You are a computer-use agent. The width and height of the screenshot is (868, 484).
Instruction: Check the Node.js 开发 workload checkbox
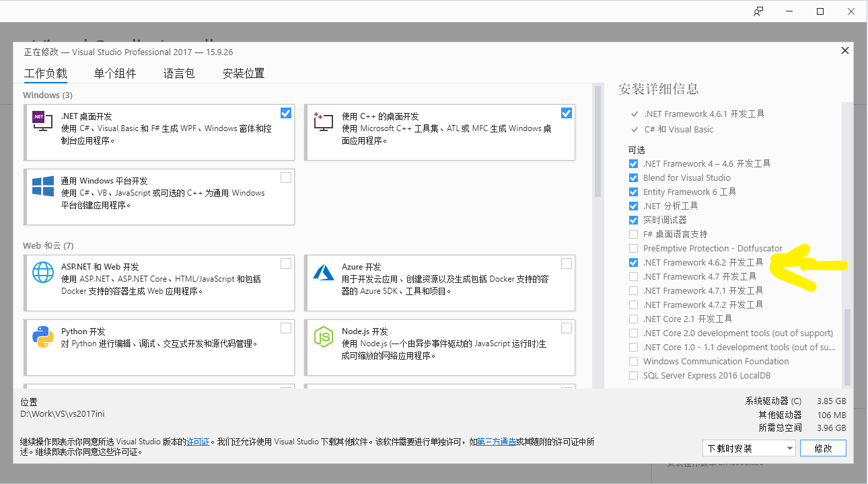pyautogui.click(x=567, y=328)
